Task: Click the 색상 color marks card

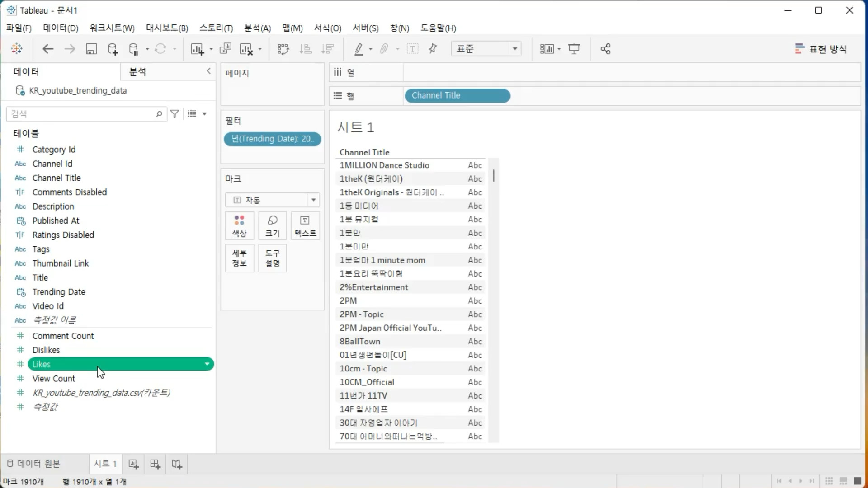Action: tap(240, 225)
